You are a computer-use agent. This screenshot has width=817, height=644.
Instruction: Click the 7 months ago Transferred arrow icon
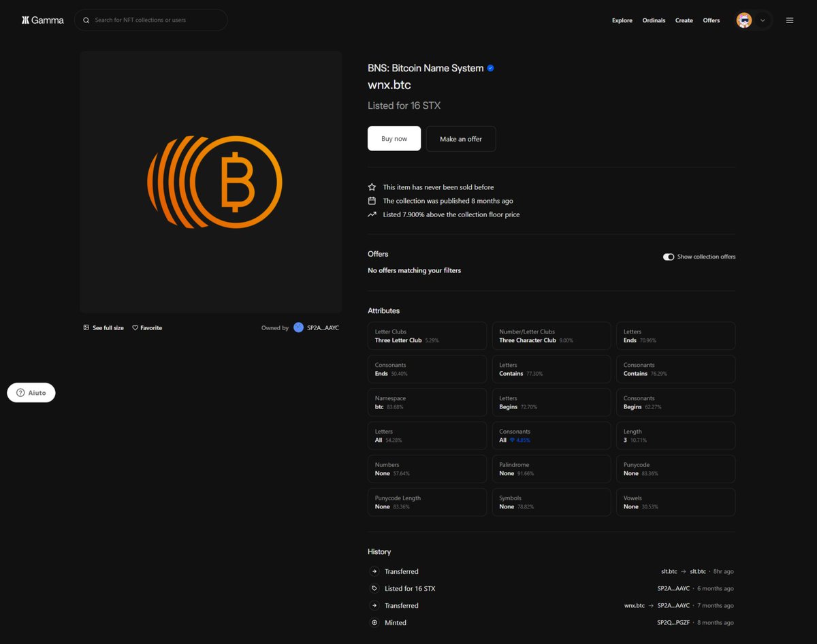374,606
